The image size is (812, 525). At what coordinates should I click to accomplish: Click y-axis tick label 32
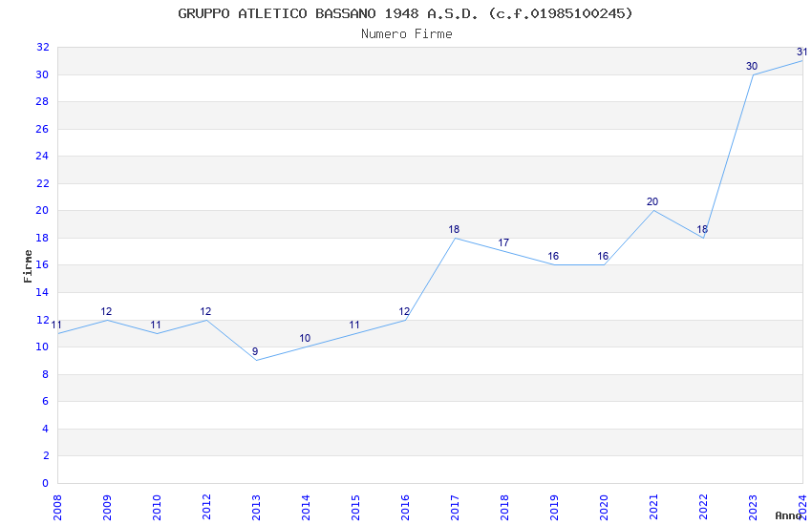pyautogui.click(x=42, y=47)
